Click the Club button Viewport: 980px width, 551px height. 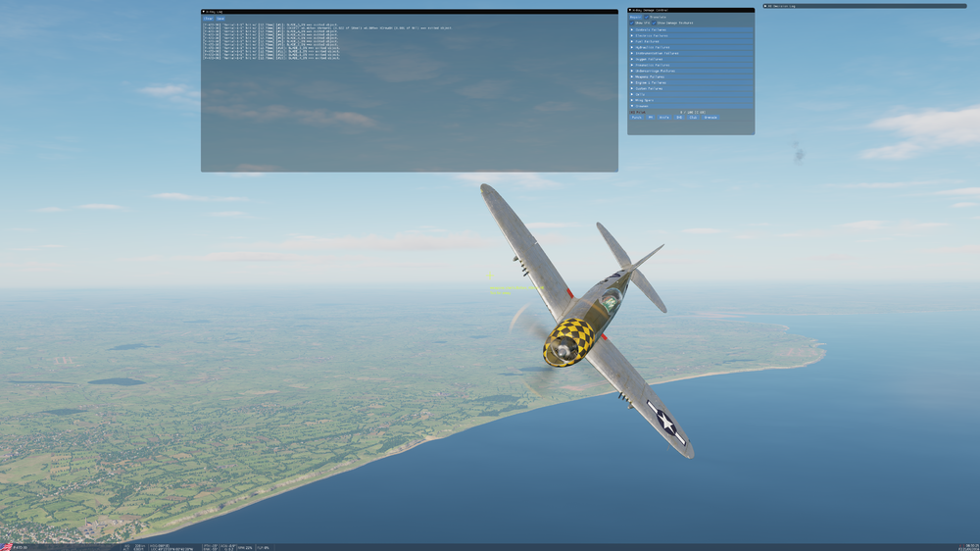tap(693, 118)
